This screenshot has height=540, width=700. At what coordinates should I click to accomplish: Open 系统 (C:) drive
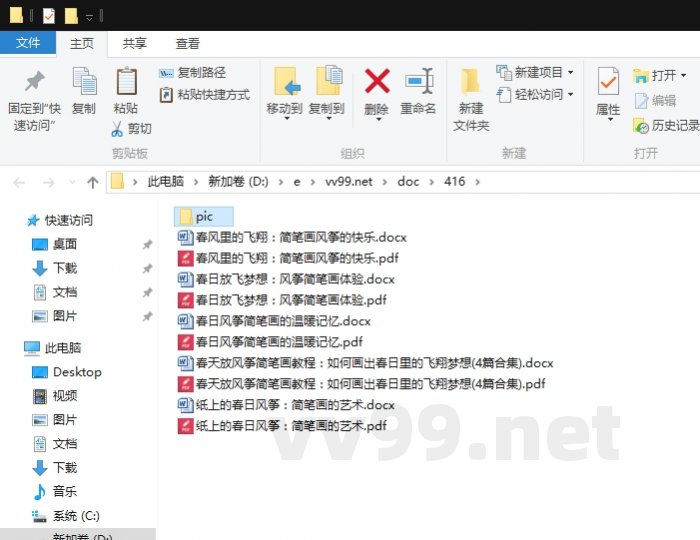[66, 515]
